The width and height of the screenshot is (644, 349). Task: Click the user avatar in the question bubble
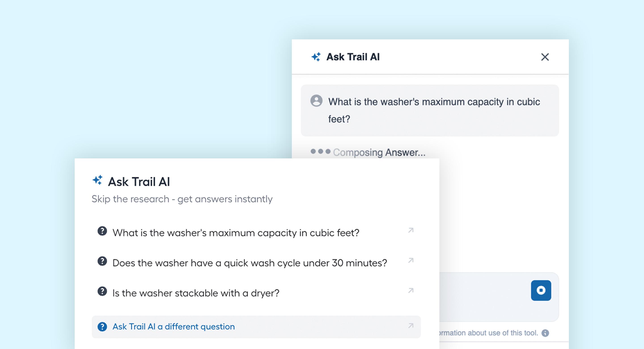pyautogui.click(x=316, y=101)
